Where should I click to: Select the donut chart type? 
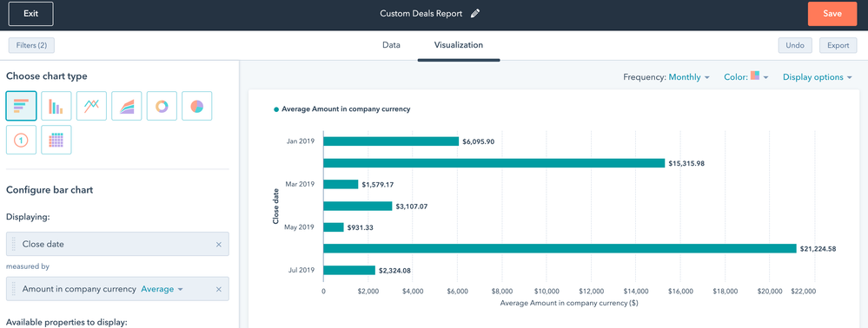[x=162, y=106]
